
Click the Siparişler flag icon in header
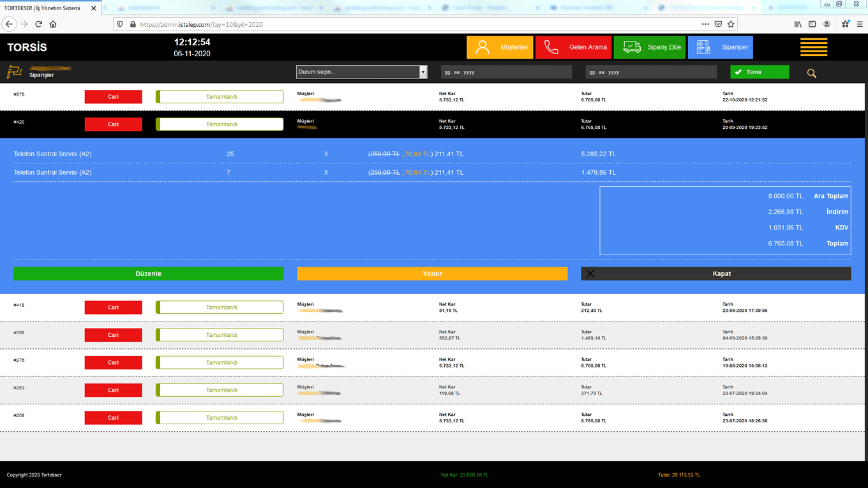(14, 72)
